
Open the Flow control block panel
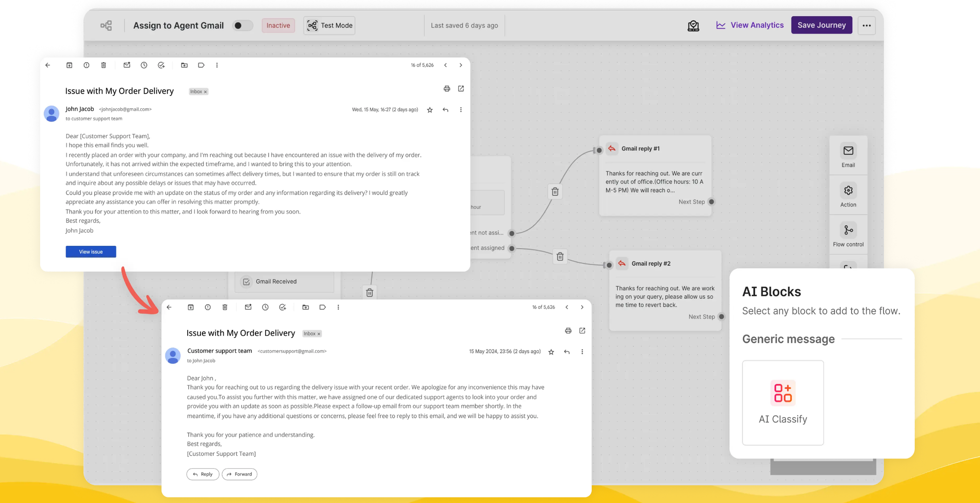tap(848, 234)
